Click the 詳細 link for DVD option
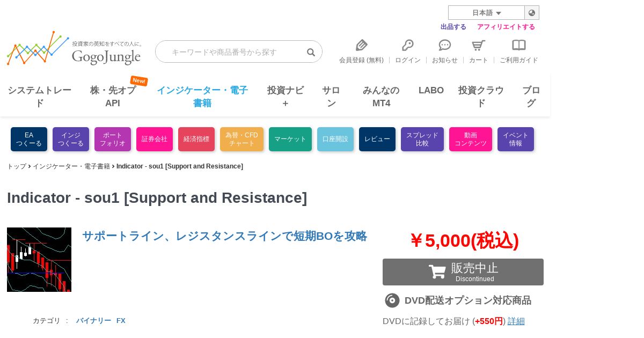The width and height of the screenshot is (644, 338). point(516,321)
